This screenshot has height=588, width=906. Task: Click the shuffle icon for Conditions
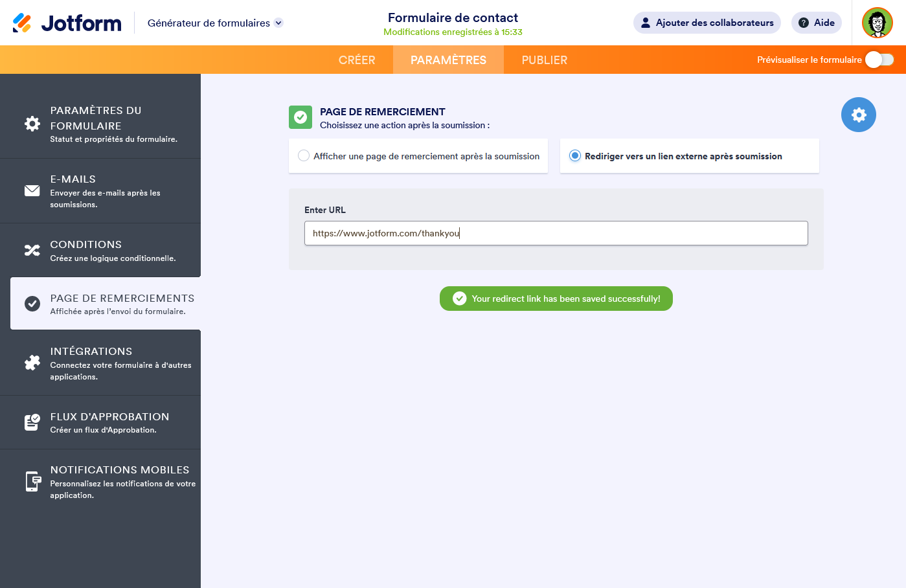[x=32, y=250]
